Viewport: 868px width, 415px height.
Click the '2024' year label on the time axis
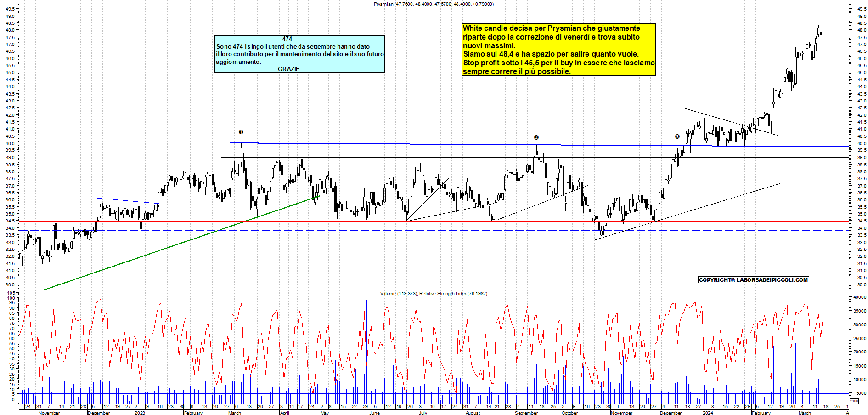coord(707,413)
